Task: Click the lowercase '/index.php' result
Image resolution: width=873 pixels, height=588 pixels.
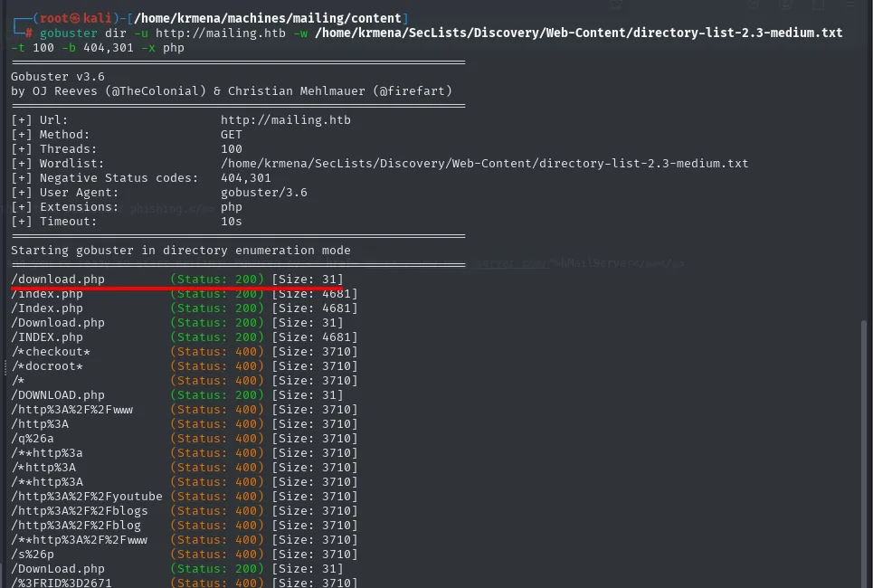Action: 47,293
